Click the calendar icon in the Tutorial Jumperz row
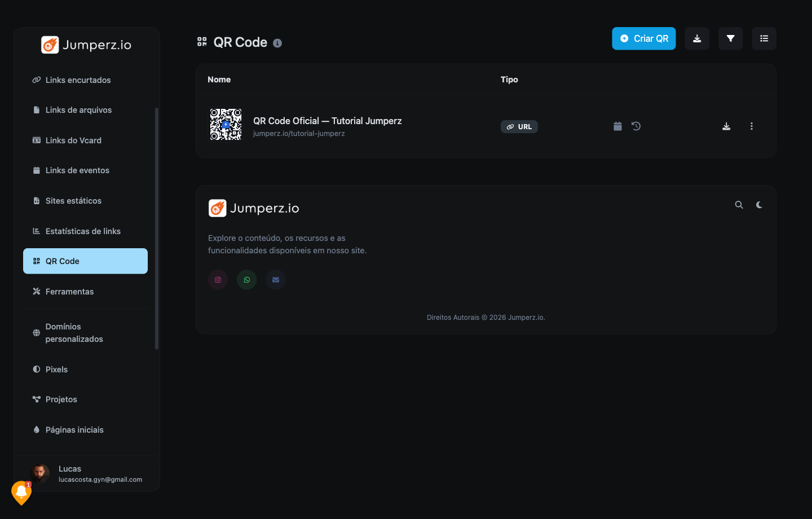 click(x=617, y=126)
